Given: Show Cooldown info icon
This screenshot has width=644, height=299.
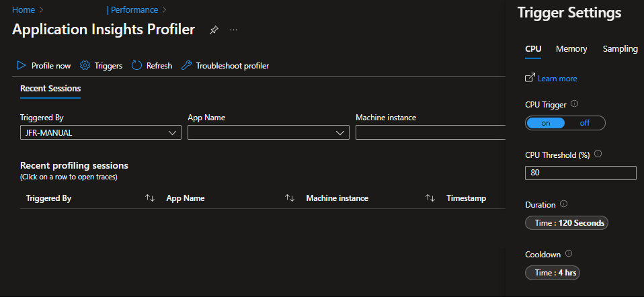Looking at the screenshot, I should (x=569, y=254).
